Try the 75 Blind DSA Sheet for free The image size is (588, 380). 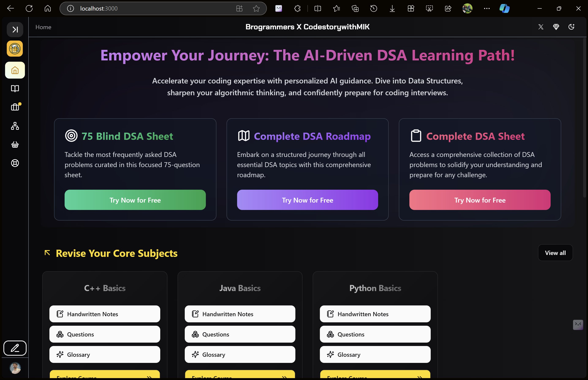pyautogui.click(x=135, y=200)
